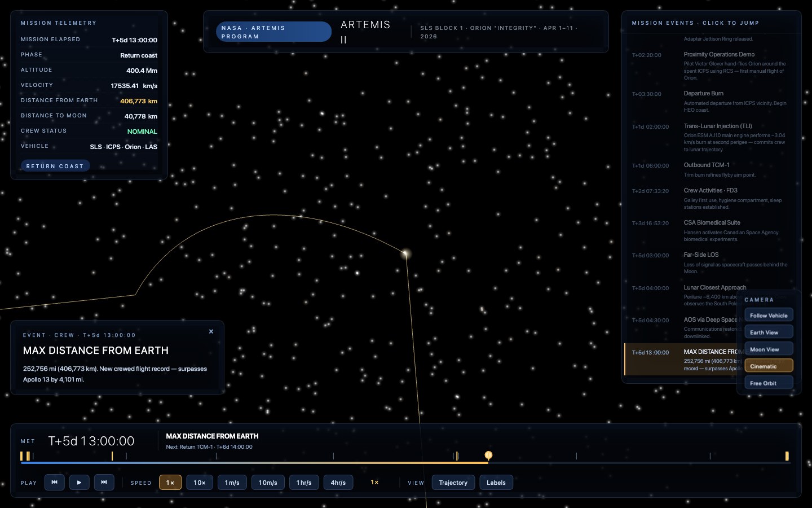Jump to CSA Biomedical Suite event
812x508 pixels.
711,231
